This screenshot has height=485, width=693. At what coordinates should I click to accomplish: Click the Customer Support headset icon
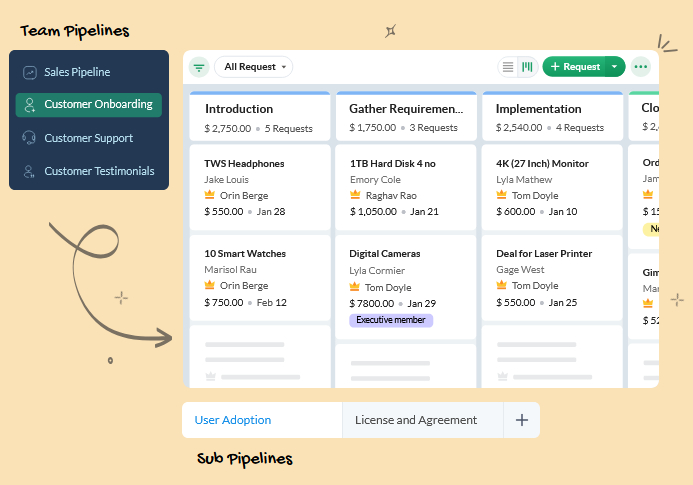[29, 138]
